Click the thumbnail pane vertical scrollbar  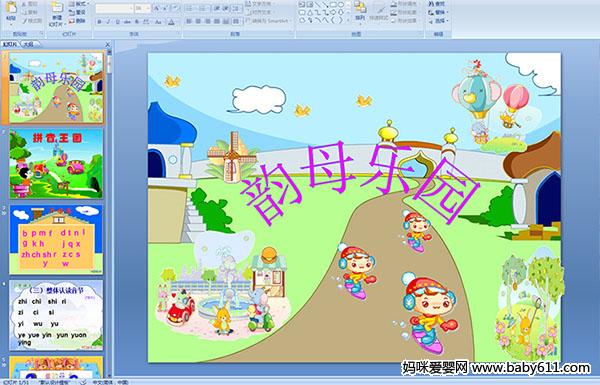coord(109,213)
